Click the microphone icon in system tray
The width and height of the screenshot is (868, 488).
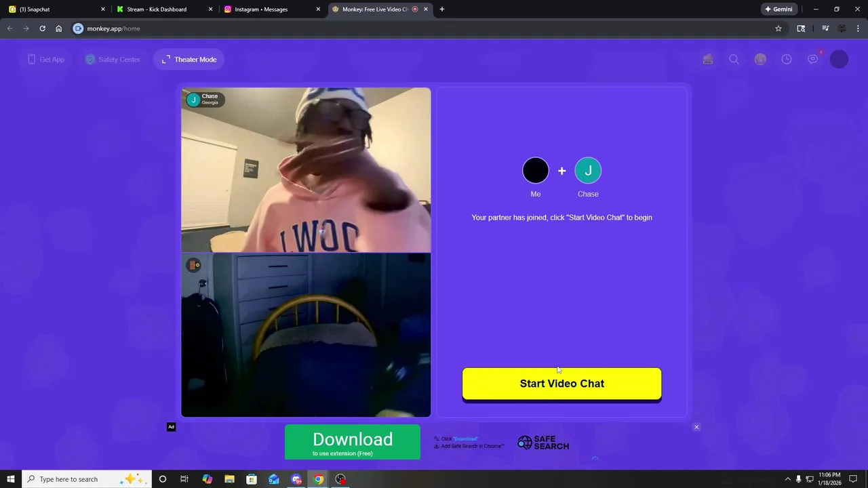tap(798, 479)
